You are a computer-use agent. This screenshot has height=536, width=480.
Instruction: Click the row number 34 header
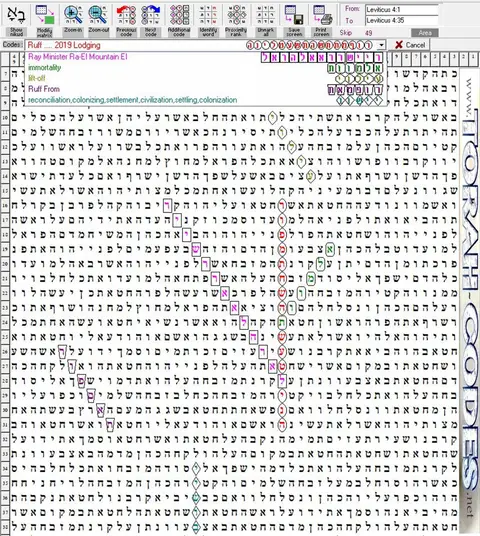coord(5,468)
